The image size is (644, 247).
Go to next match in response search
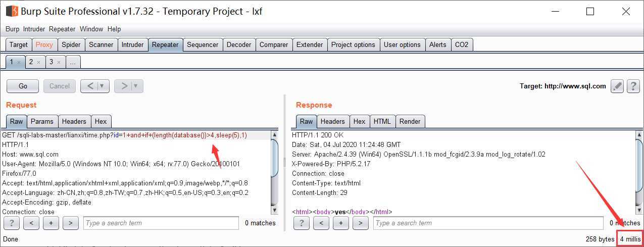coord(361,223)
